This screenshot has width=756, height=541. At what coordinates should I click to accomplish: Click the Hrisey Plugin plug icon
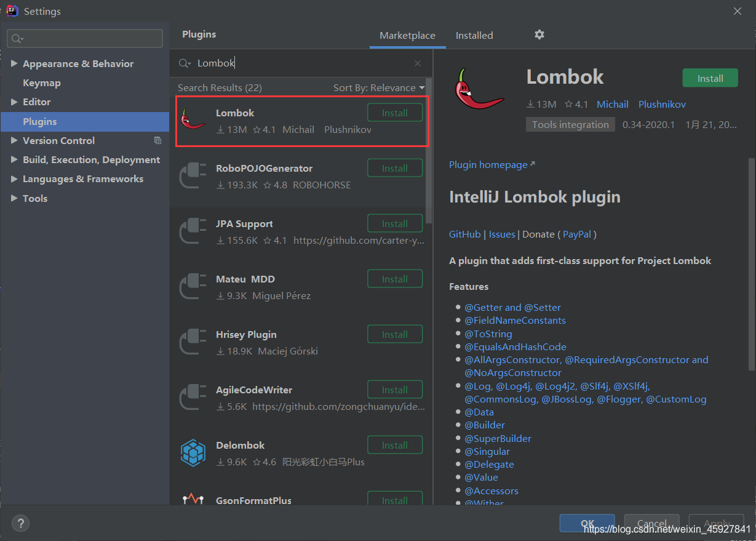[193, 342]
